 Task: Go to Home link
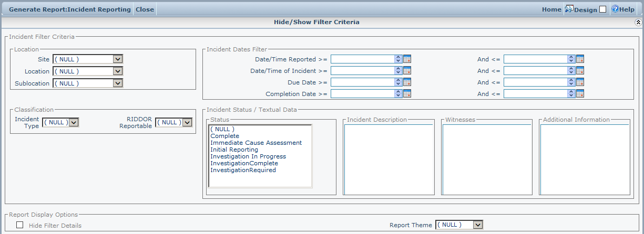coord(551,9)
